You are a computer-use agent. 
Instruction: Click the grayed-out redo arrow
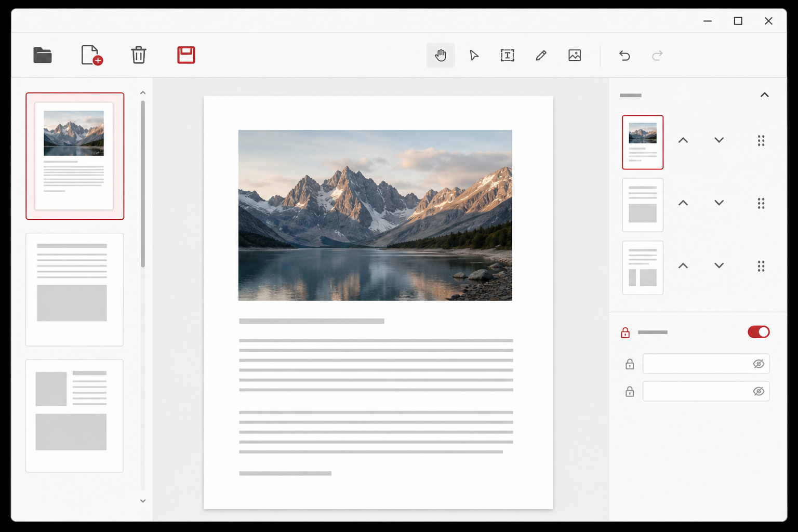(657, 56)
